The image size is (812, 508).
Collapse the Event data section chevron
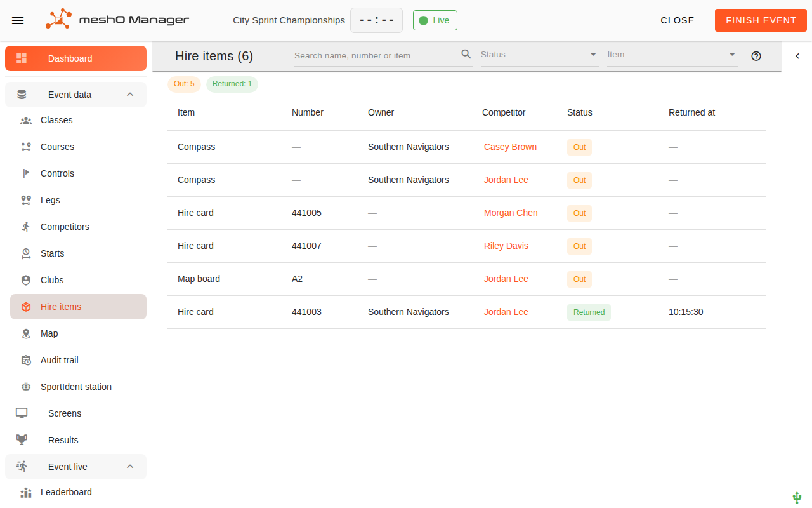pos(130,95)
